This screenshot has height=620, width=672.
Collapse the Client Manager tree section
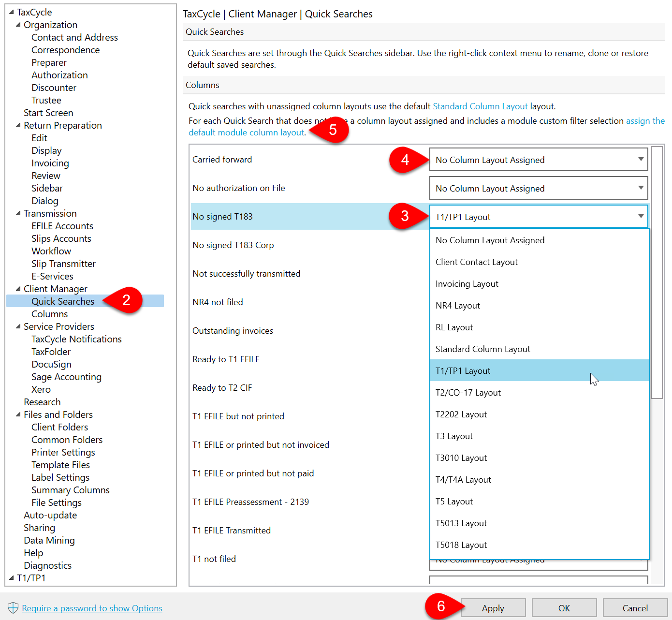tap(18, 289)
